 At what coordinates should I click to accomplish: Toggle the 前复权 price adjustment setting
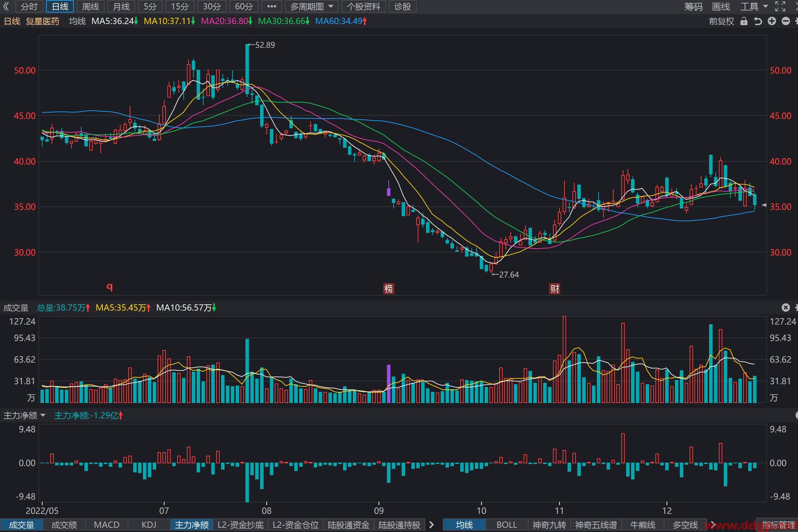pyautogui.click(x=721, y=21)
